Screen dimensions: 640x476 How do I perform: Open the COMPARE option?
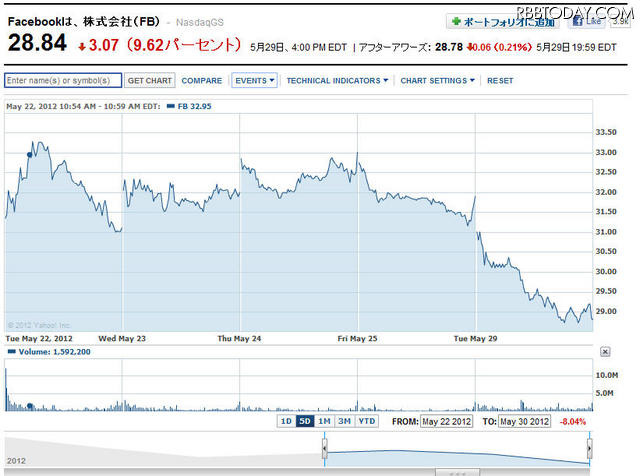(x=202, y=81)
